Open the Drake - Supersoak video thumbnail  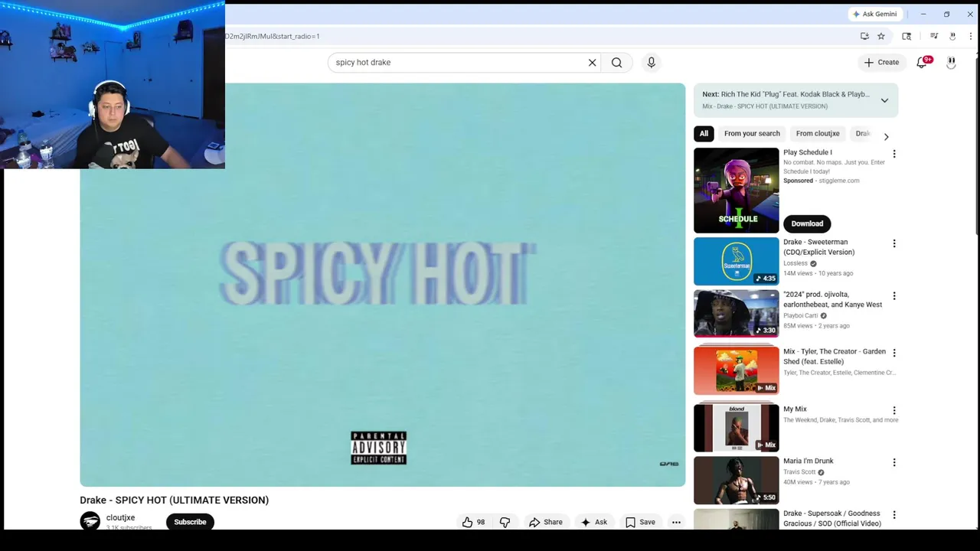point(736,520)
